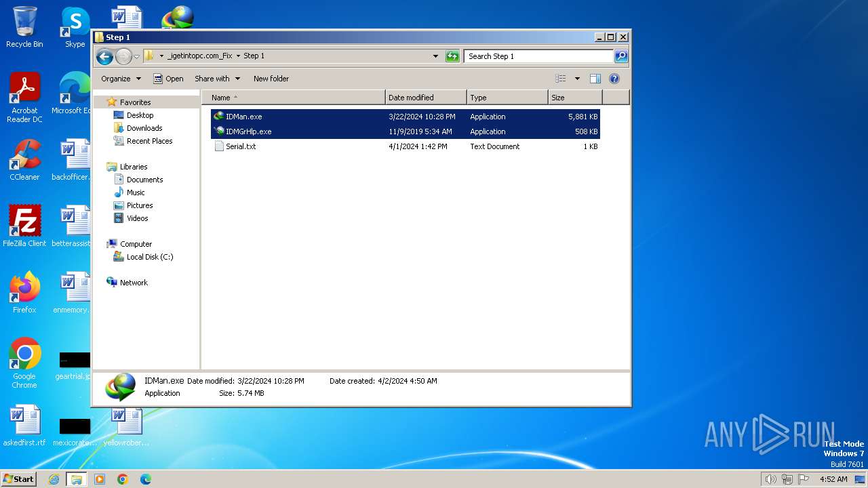Screen dimensions: 868x488
Task: Open Explorer Help icon
Action: 614,79
